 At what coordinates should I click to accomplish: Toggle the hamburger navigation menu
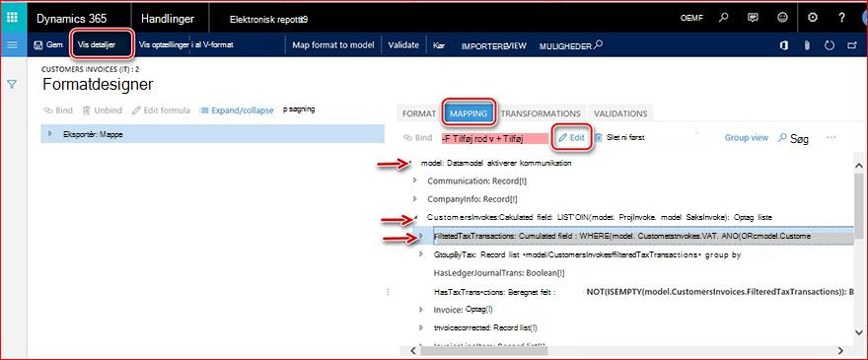click(12, 44)
